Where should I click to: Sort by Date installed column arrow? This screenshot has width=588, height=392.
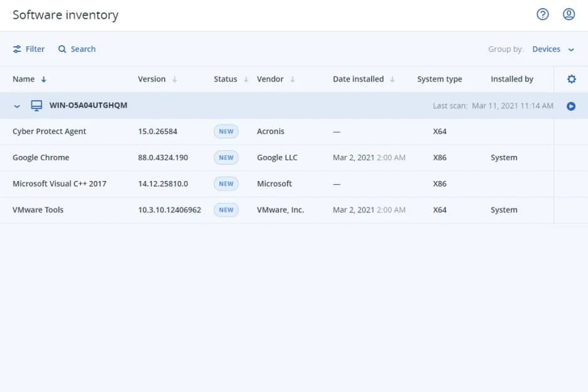tap(392, 80)
